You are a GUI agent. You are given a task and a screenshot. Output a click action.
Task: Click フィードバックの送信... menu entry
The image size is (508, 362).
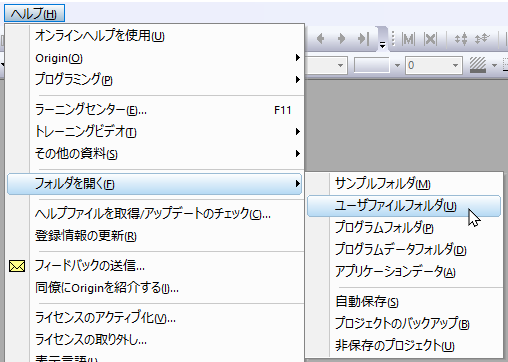click(156, 266)
